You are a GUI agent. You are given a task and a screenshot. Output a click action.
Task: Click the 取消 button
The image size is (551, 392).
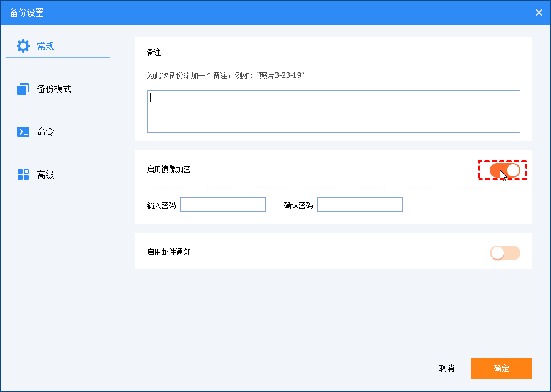pyautogui.click(x=446, y=369)
